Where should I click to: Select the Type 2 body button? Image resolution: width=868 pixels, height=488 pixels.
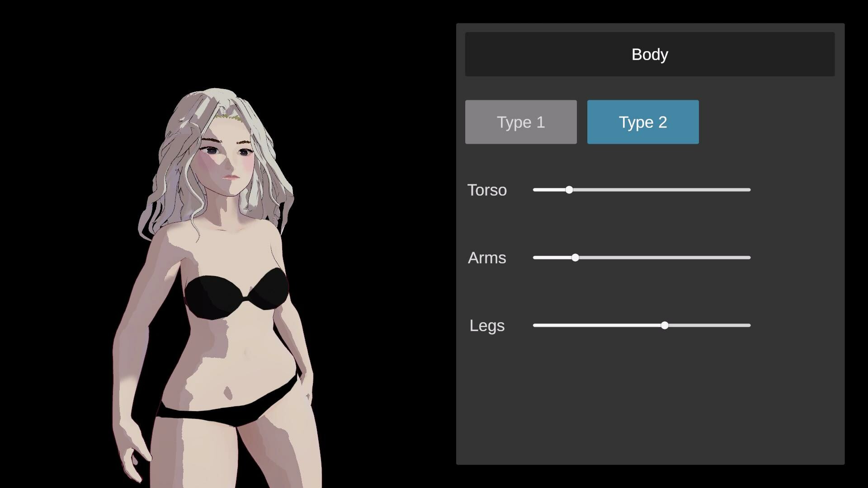pyautogui.click(x=643, y=122)
